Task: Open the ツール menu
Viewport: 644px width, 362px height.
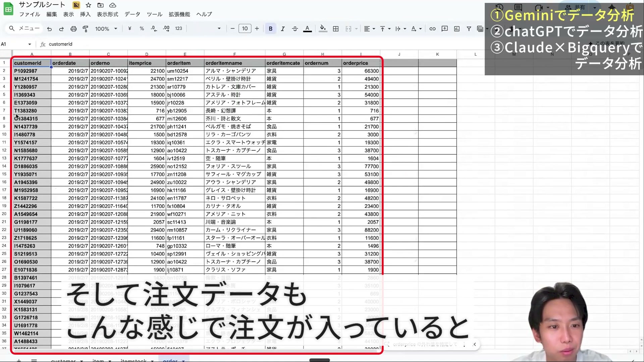Action: [155, 14]
